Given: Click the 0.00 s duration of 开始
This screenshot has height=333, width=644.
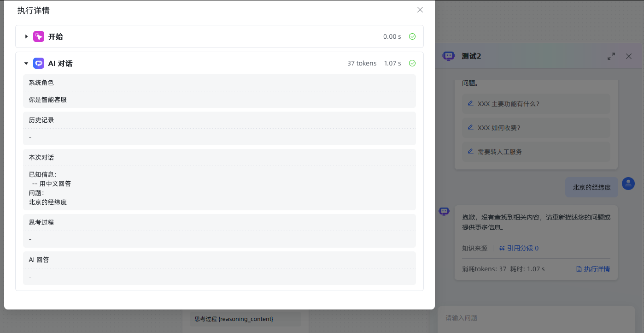Looking at the screenshot, I should coord(392,36).
